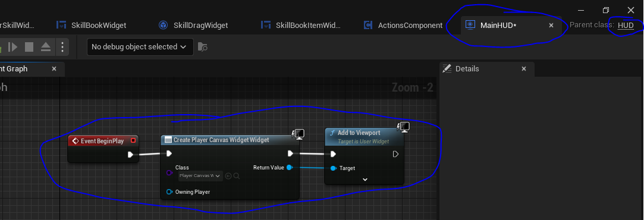Image resolution: width=644 pixels, height=220 pixels.
Task: Click the Event BeginPlay execution output pin
Action: coord(130,155)
